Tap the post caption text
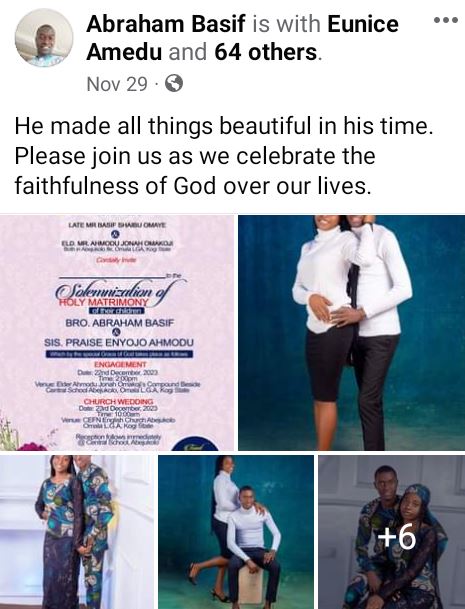The image size is (465, 609). point(224,156)
